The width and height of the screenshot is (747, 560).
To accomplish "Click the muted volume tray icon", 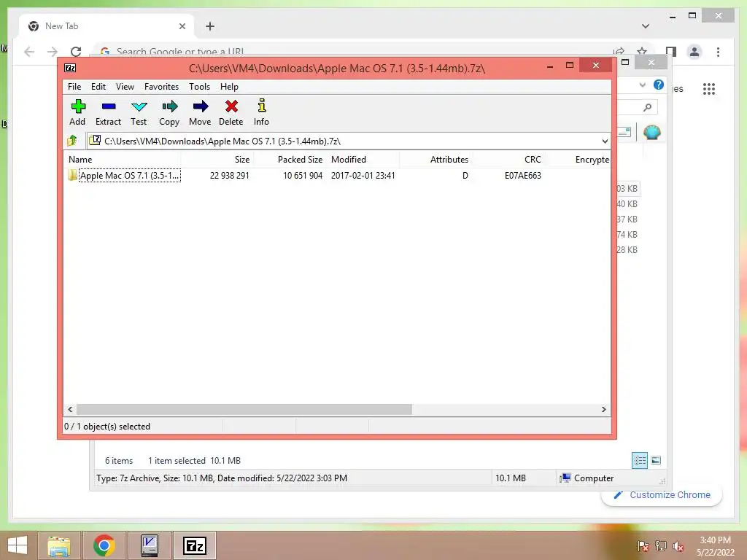I will 678,546.
